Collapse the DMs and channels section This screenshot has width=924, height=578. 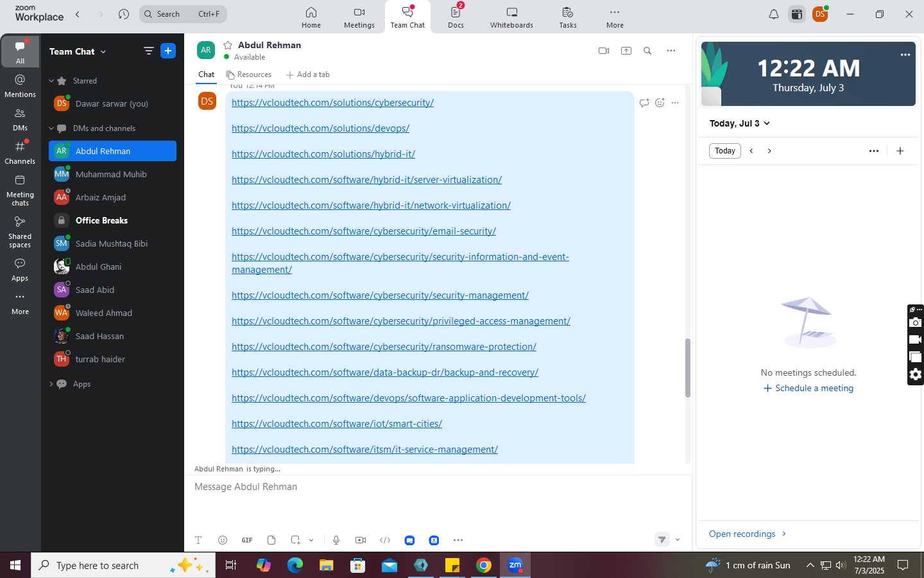click(x=51, y=128)
